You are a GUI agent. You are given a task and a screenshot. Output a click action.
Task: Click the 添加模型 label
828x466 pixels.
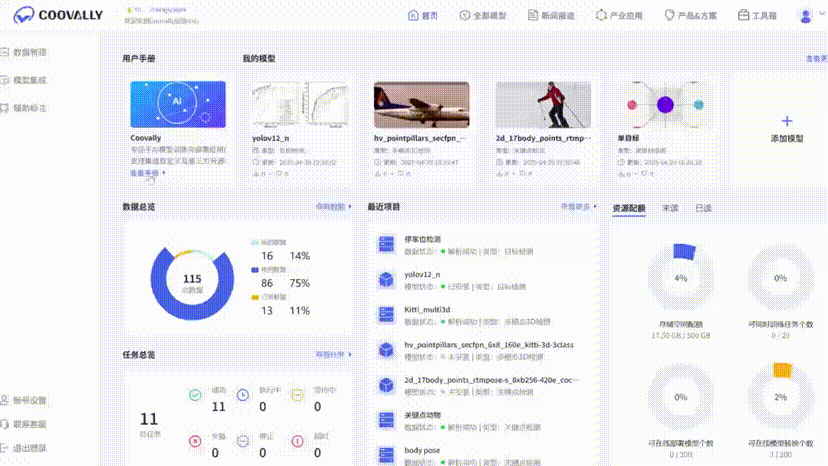click(x=787, y=138)
